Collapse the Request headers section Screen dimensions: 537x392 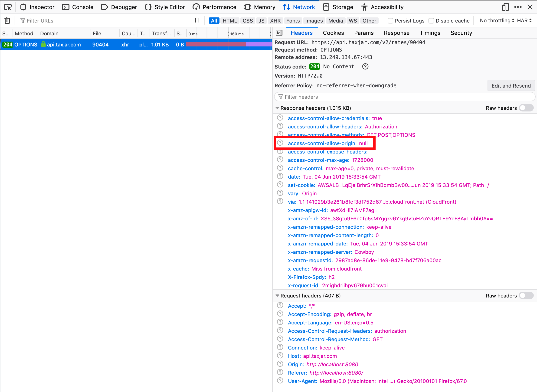point(277,296)
